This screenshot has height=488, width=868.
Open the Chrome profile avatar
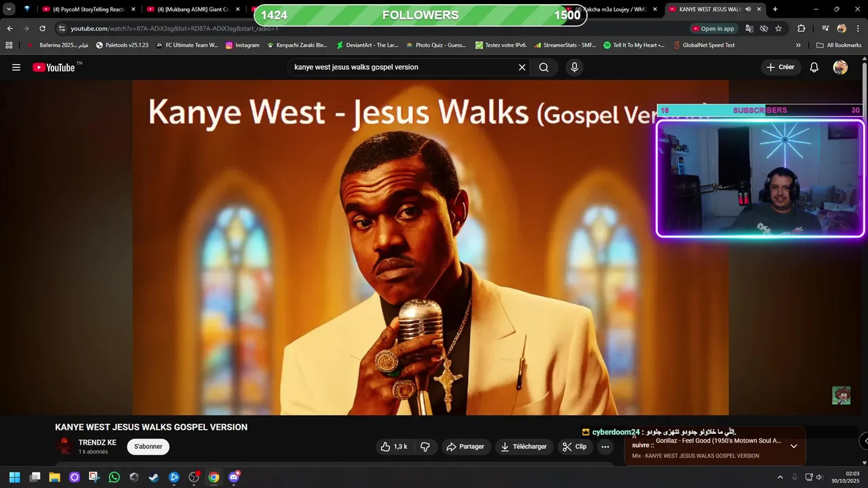[842, 28]
